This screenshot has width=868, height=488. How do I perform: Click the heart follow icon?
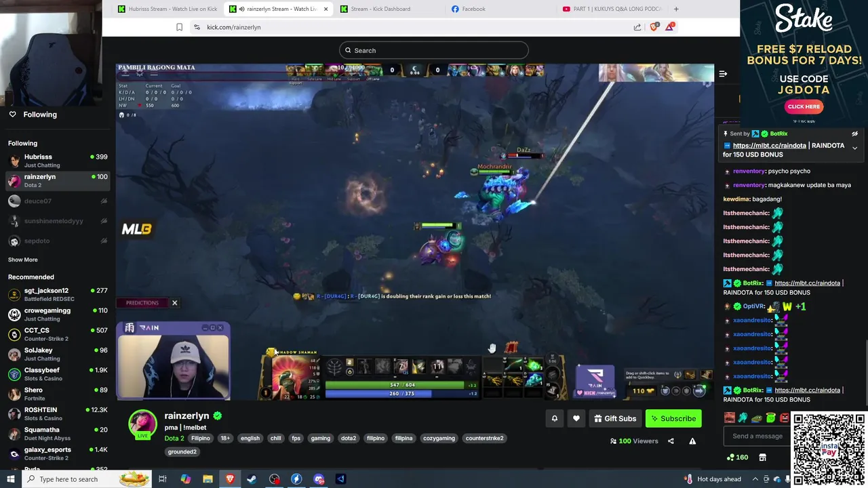(576, 418)
